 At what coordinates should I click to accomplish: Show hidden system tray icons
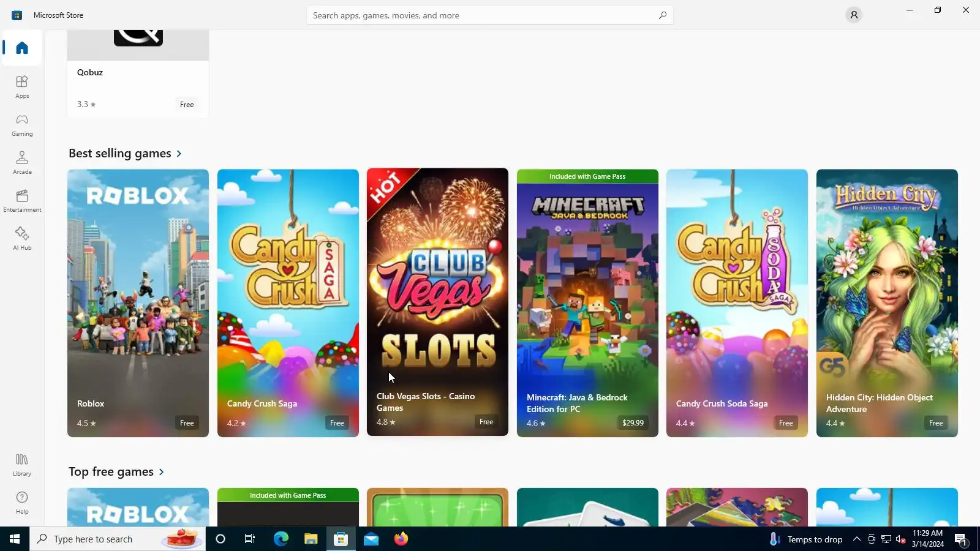(857, 539)
